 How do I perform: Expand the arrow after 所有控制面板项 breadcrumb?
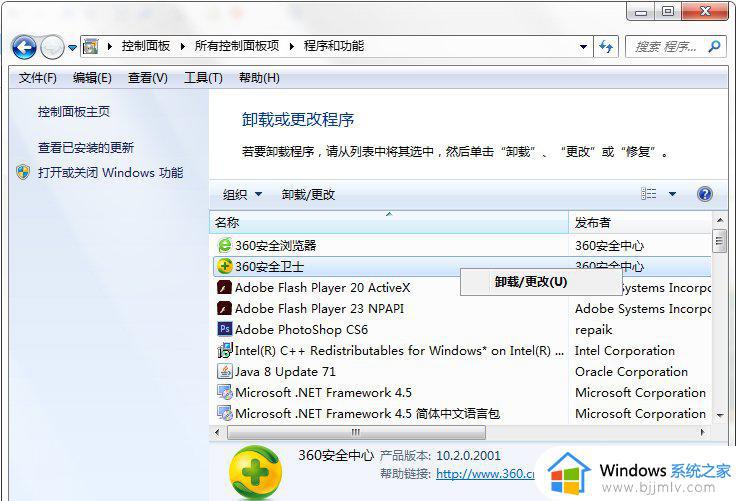[291, 46]
